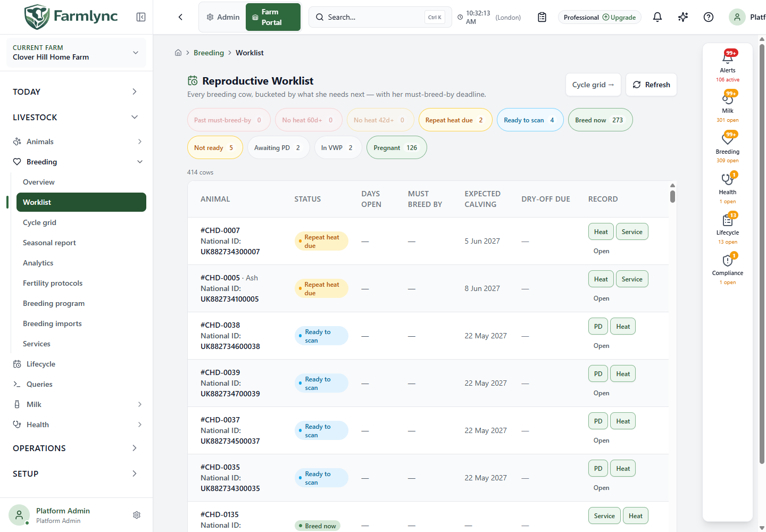Sort by the ANIMAL column header
Viewport: 766px width, 532px height.
[x=215, y=199]
